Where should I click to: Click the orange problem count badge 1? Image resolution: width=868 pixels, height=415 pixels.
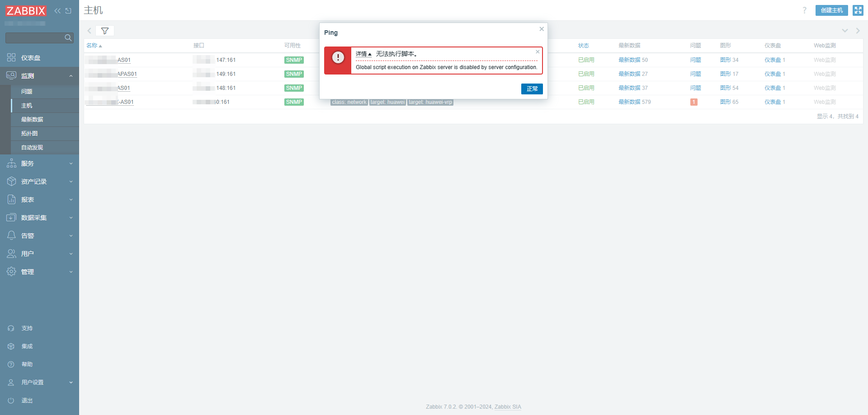693,102
